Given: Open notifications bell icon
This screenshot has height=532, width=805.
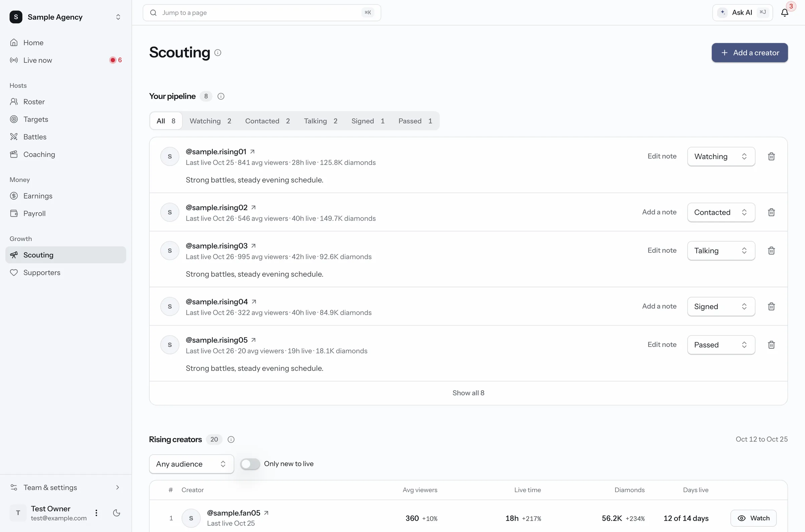Looking at the screenshot, I should click(x=784, y=13).
